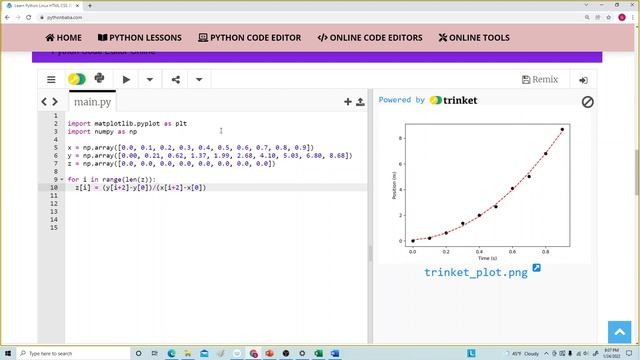This screenshot has width=640, height=360.
Task: Click the Remix button
Action: click(x=540, y=80)
